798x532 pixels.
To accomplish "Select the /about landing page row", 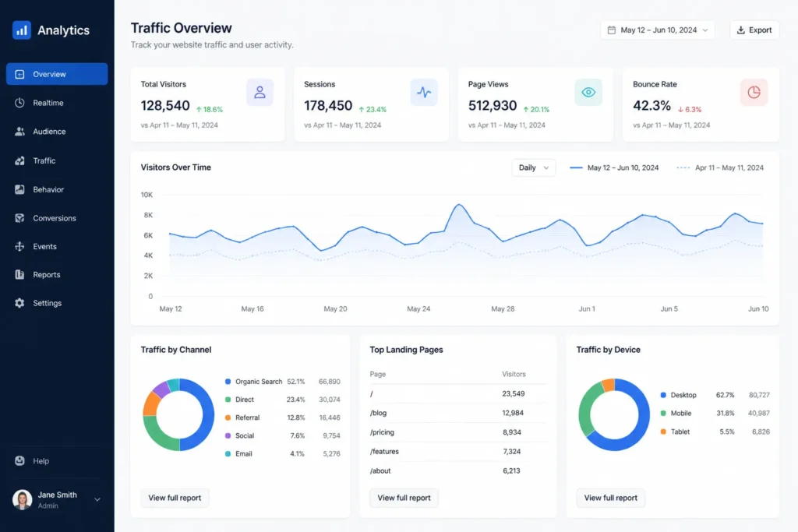I will click(458, 471).
